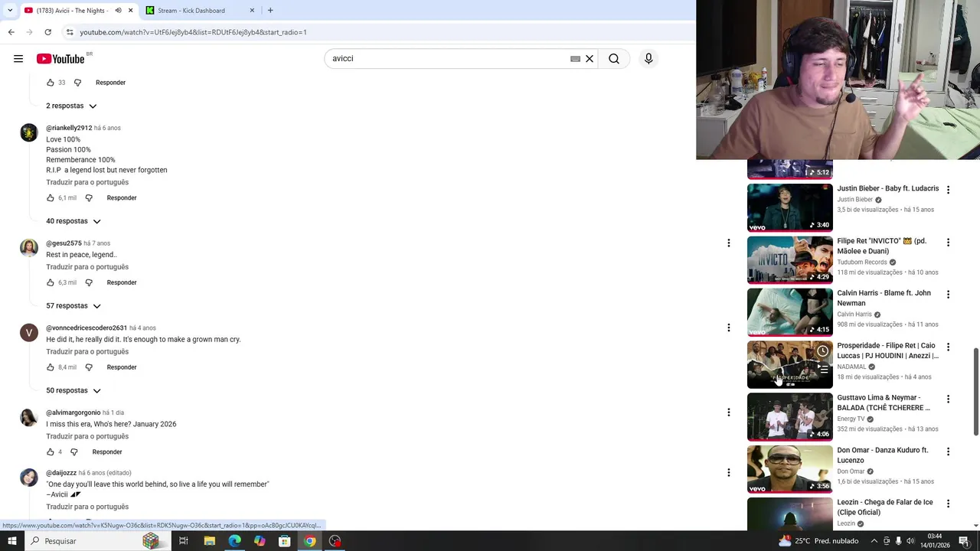The height and width of the screenshot is (551, 980).
Task: Open options menu for Don Omar Danza Kuduro
Action: 948,452
